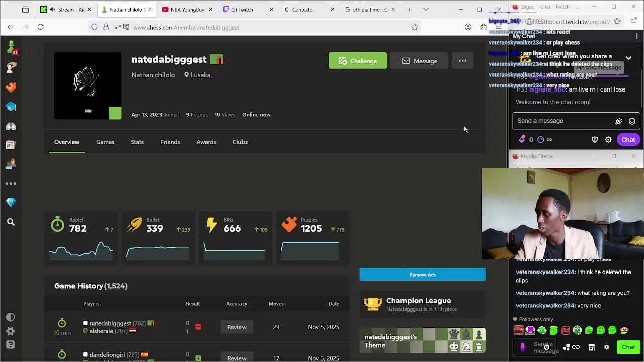Click the Message button
This screenshot has height=362, width=644.
(419, 61)
